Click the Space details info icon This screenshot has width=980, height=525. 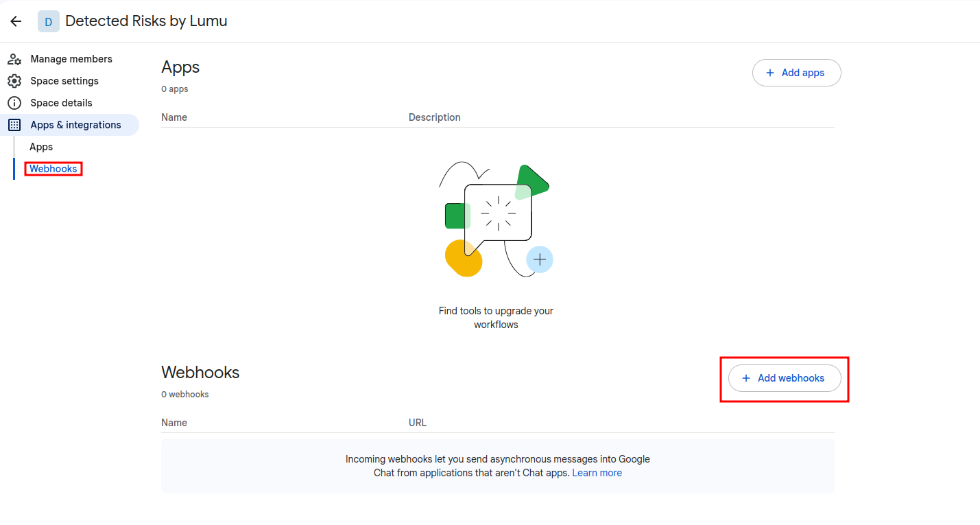click(14, 103)
